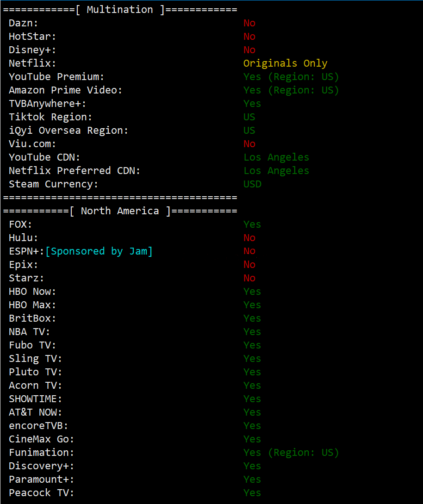Click the 'Tiktok Region:' label
This screenshot has height=504, width=423.
50,117
